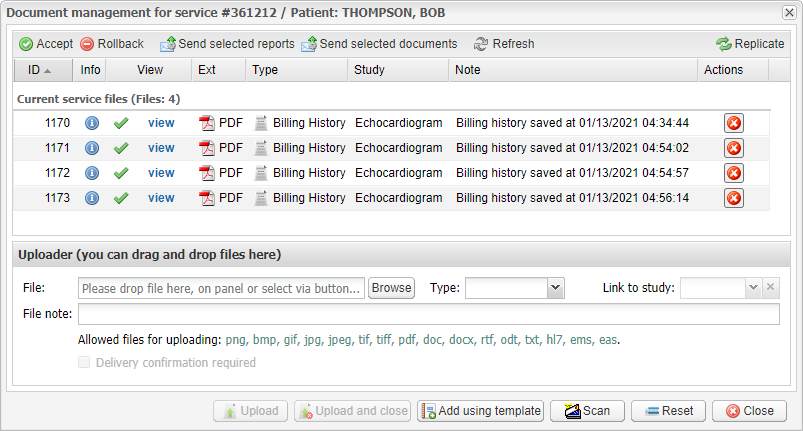Click the Replicate button

[x=750, y=44]
